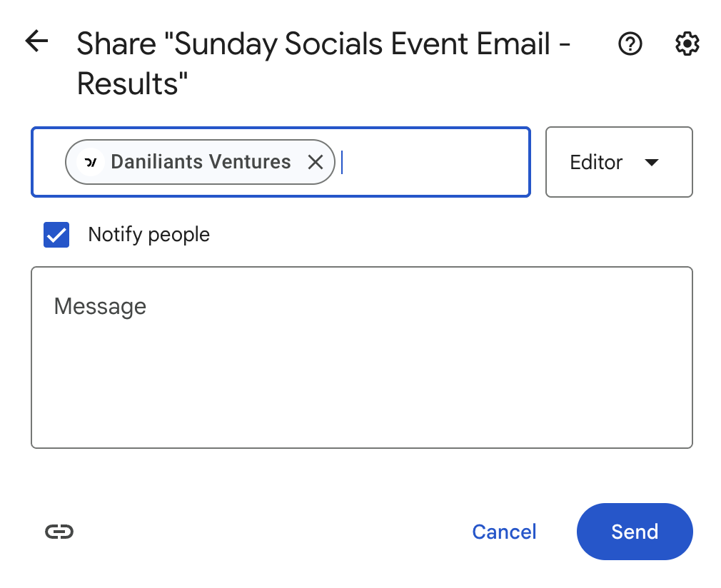The height and width of the screenshot is (588, 721).
Task: Select the Daniliants Ventures recipient chip name
Action: tap(201, 162)
